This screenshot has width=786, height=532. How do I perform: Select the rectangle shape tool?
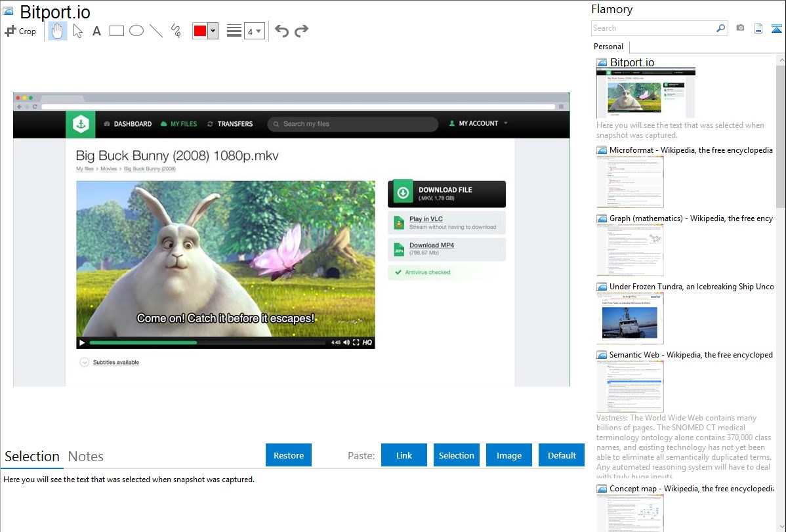coord(116,31)
